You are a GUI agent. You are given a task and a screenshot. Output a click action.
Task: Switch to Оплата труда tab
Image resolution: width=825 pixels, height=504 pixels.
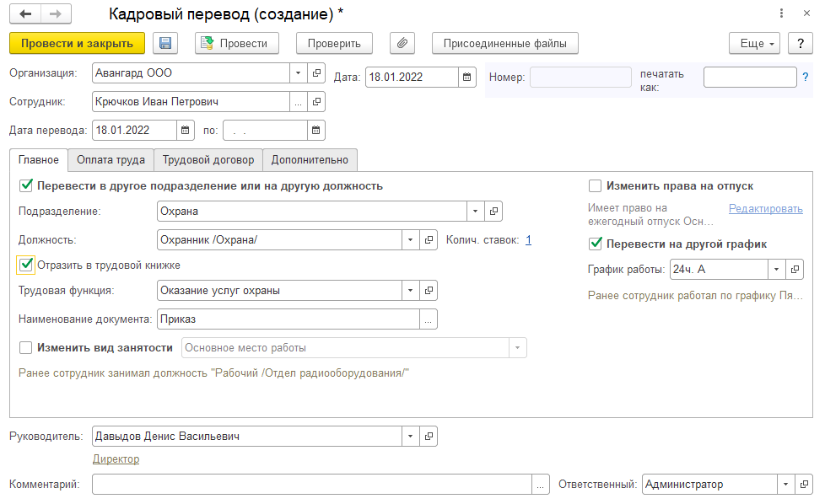(111, 159)
